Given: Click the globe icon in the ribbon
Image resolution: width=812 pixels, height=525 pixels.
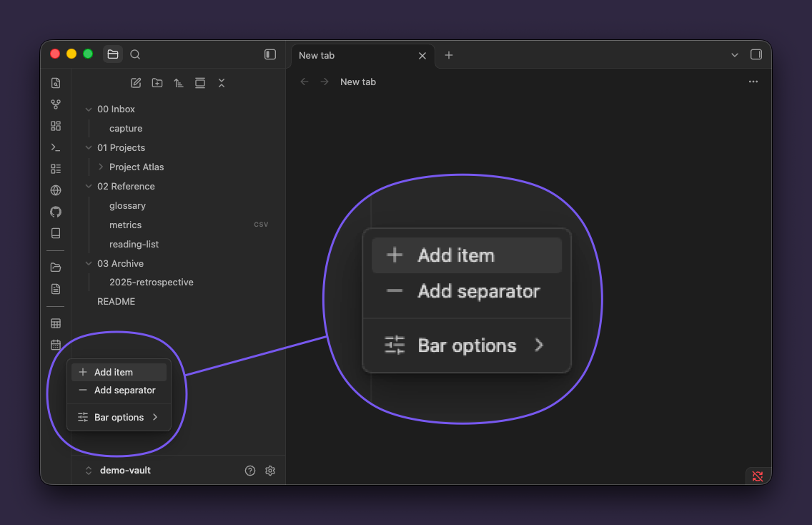Looking at the screenshot, I should point(56,190).
